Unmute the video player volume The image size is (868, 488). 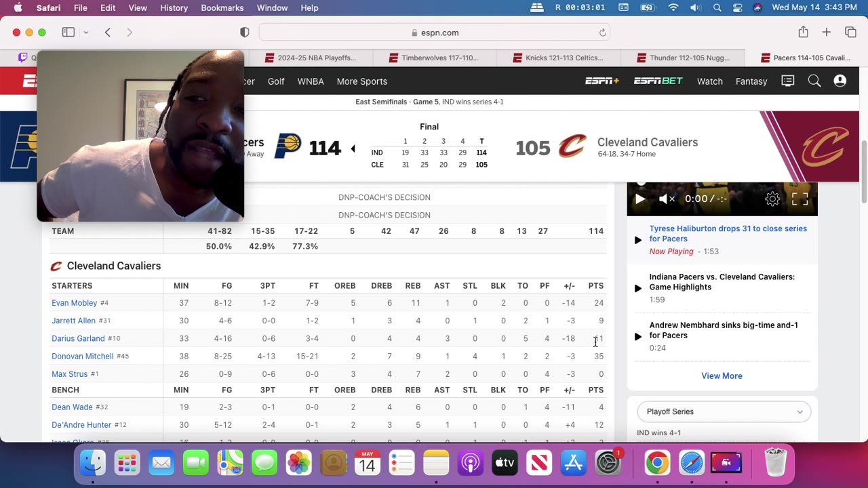click(667, 199)
